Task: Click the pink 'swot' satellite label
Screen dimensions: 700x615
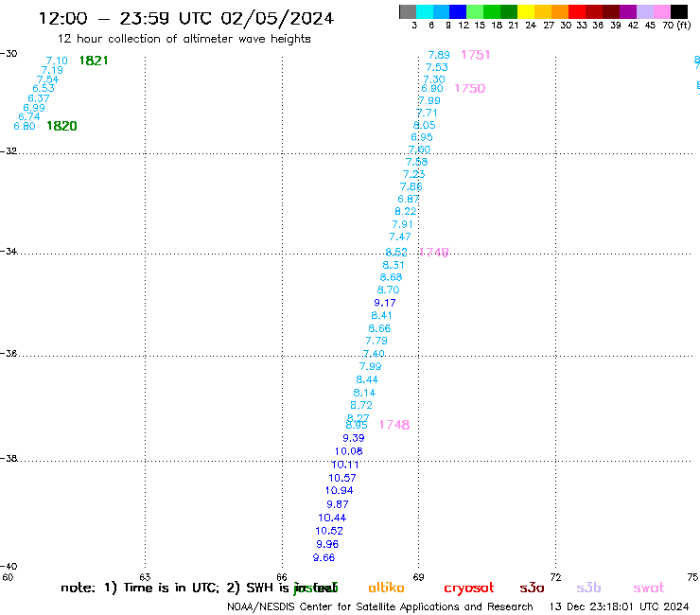Action: coord(649,589)
